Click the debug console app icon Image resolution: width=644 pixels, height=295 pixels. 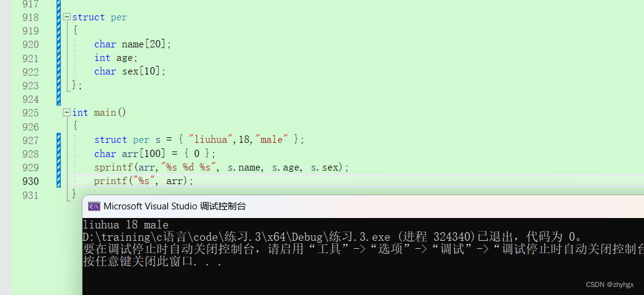(94, 206)
